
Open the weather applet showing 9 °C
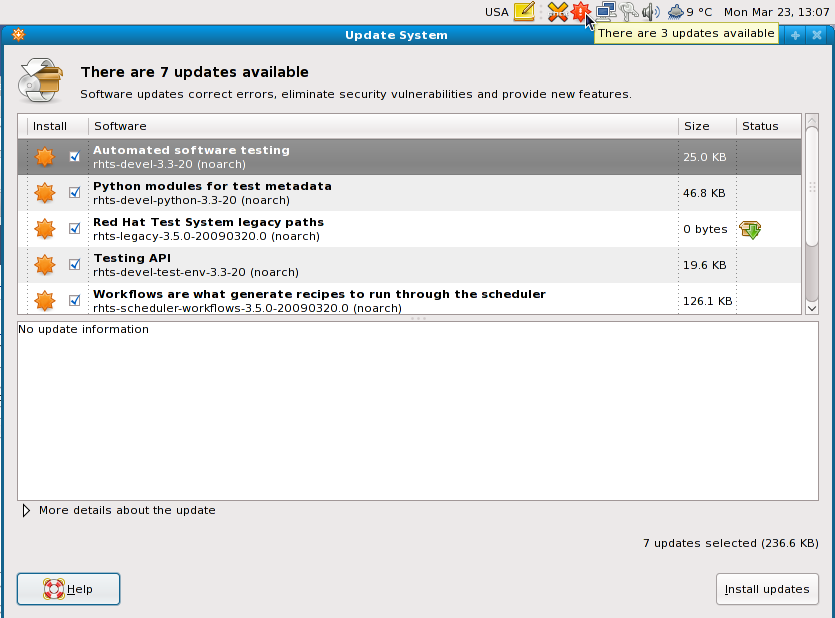pos(690,12)
